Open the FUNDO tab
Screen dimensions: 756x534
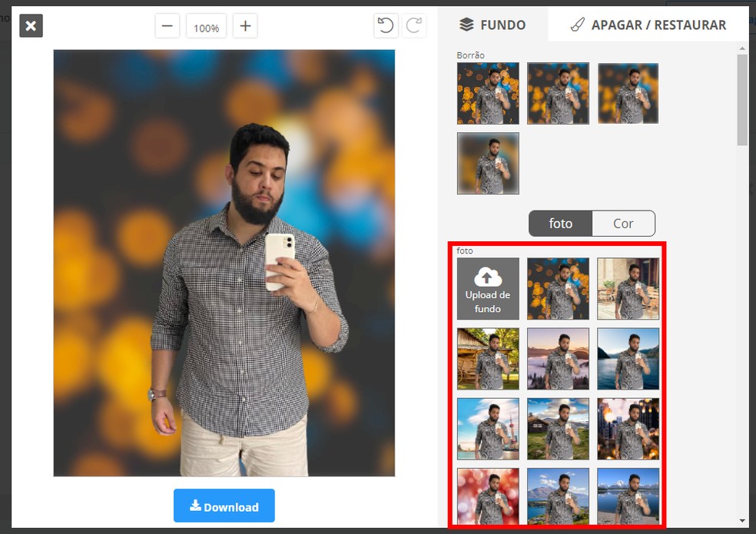click(492, 24)
